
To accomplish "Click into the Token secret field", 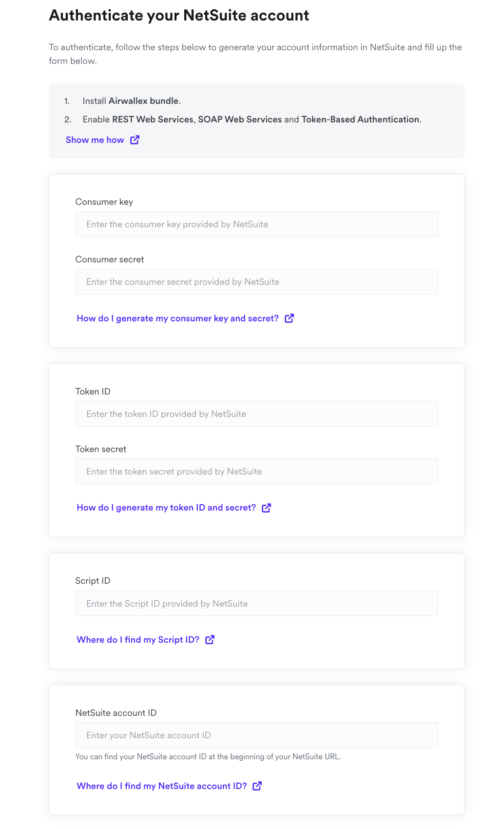I will [x=256, y=472].
